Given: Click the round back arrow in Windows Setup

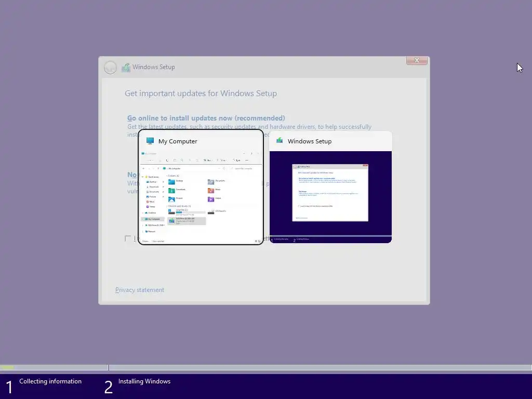Looking at the screenshot, I should click(110, 68).
